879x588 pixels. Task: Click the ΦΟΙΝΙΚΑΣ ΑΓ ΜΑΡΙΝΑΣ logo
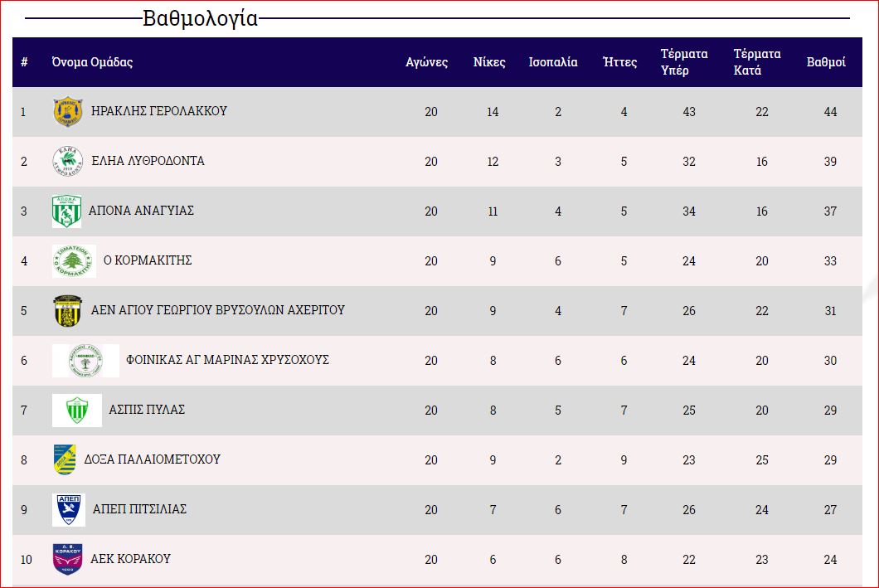click(85, 361)
